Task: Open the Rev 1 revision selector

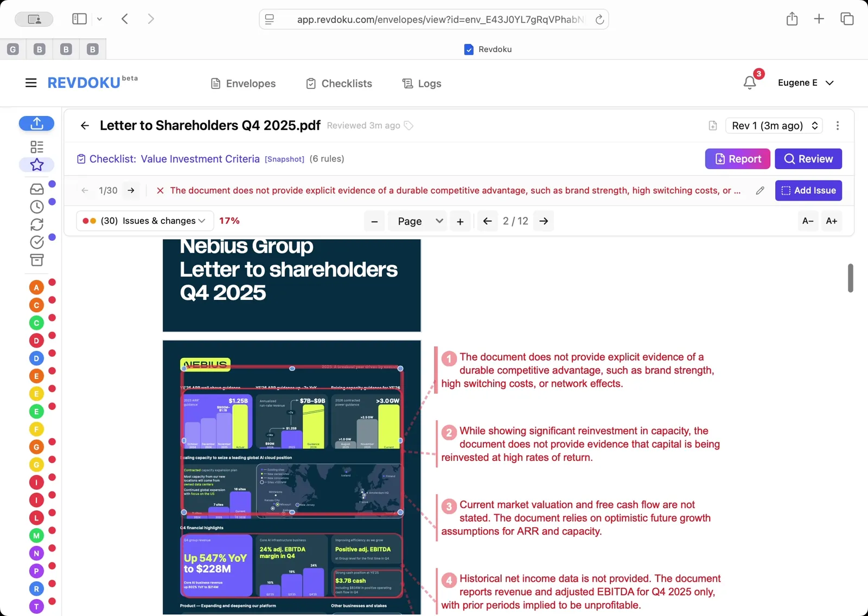Action: pos(774,125)
